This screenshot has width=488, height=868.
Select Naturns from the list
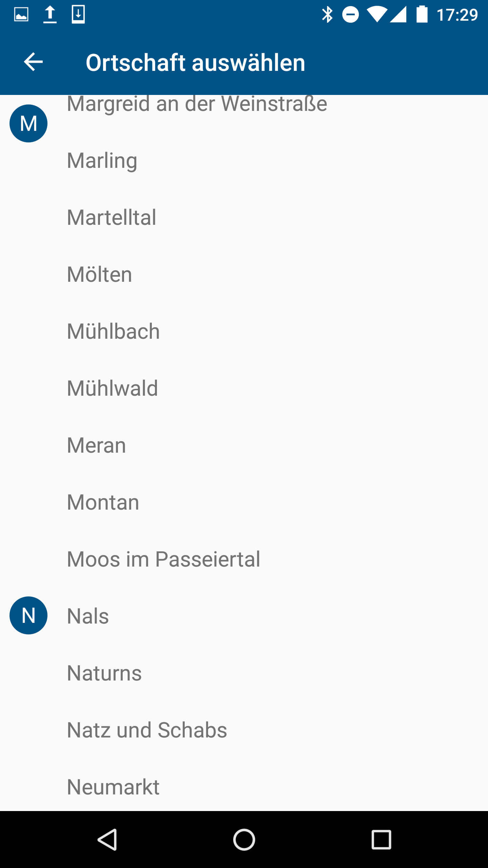104,673
